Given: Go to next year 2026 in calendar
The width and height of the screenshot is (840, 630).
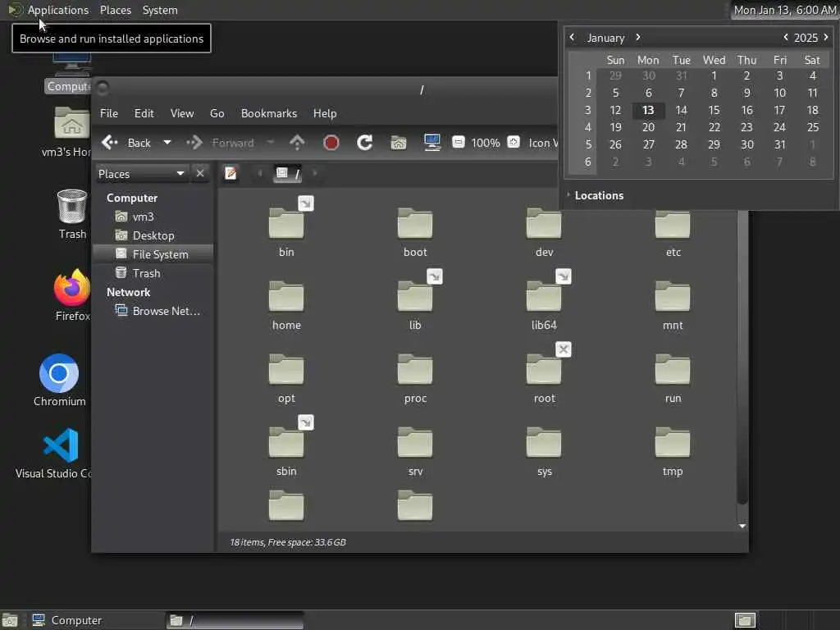Looking at the screenshot, I should tap(825, 37).
